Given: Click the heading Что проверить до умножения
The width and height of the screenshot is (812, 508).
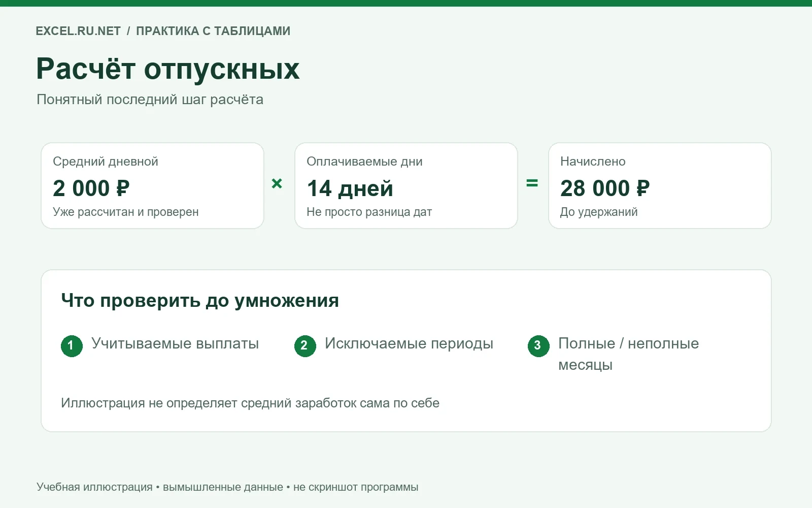Looking at the screenshot, I should pyautogui.click(x=200, y=300).
